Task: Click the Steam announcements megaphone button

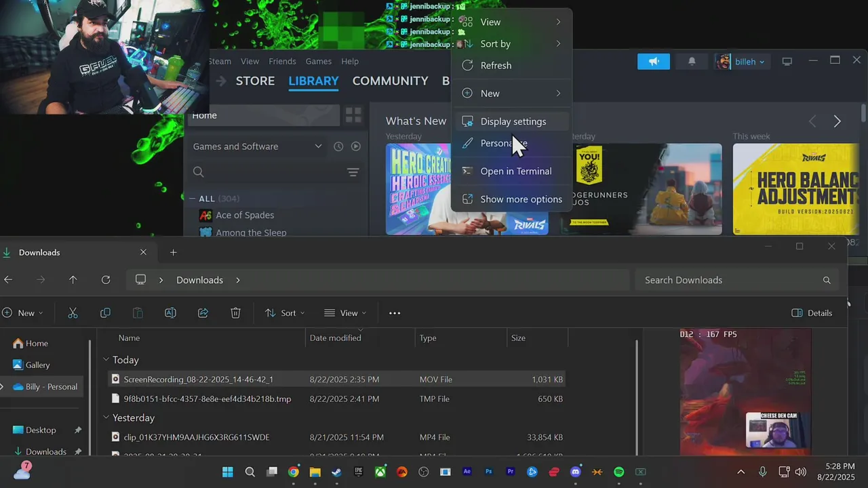Action: tap(654, 62)
